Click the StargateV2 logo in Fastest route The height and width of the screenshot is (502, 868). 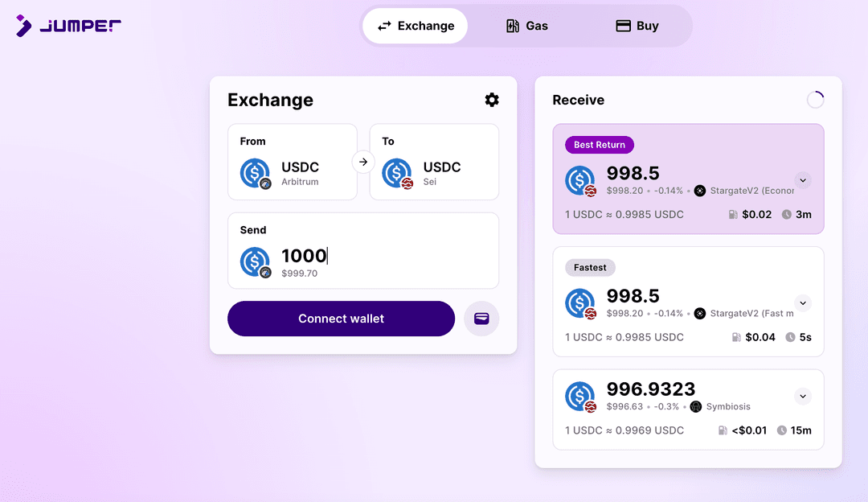click(700, 313)
